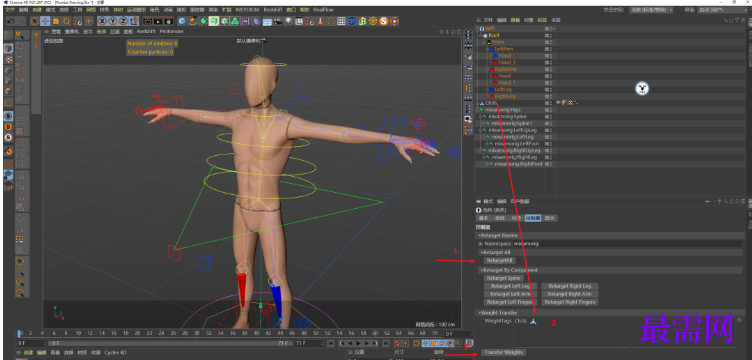Click the blue Cube primitive icon

pos(182,21)
